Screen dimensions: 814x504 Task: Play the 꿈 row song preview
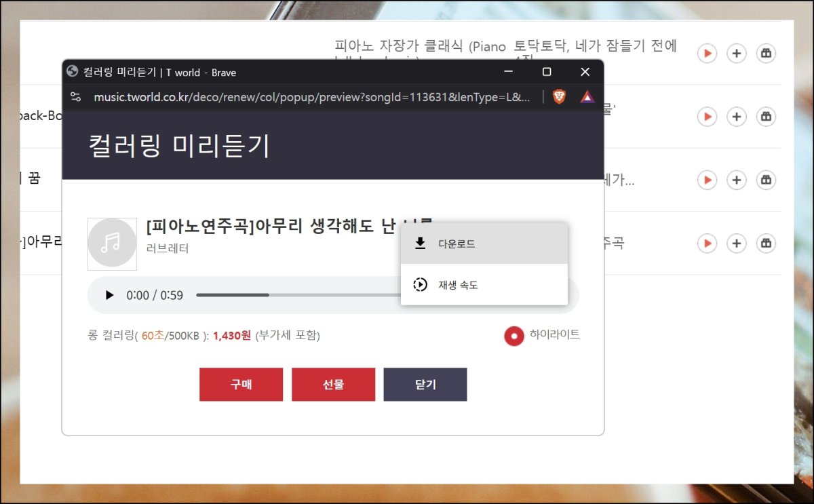[707, 180]
